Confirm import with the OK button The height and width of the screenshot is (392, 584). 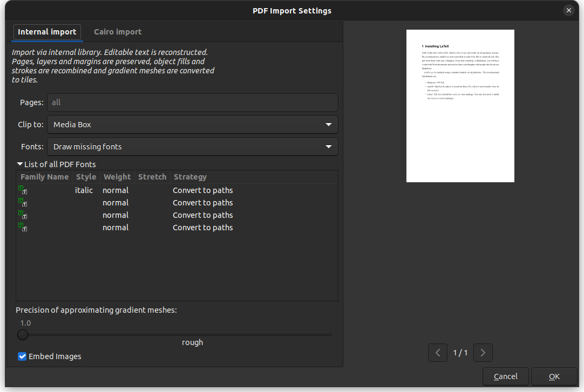click(x=554, y=376)
